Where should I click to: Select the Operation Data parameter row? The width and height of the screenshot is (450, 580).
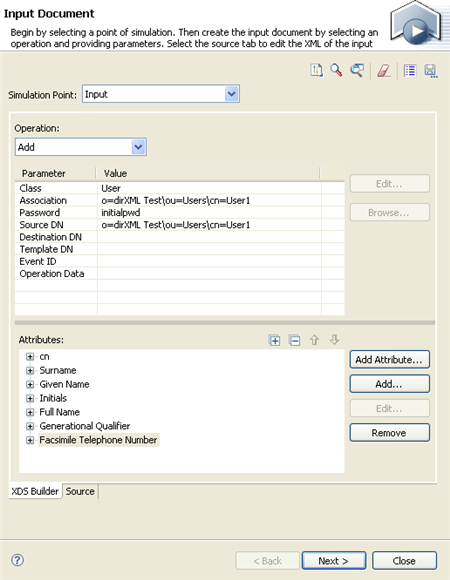tap(180, 274)
